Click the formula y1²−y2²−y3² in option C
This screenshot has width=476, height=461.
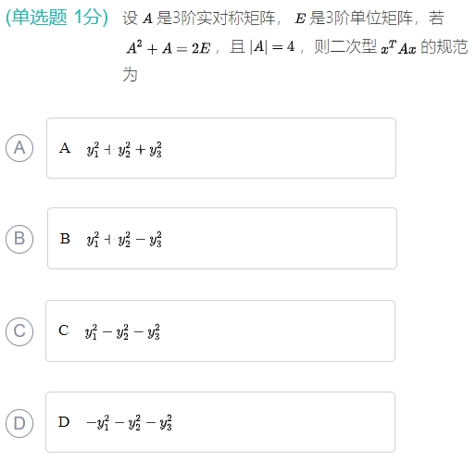point(122,331)
